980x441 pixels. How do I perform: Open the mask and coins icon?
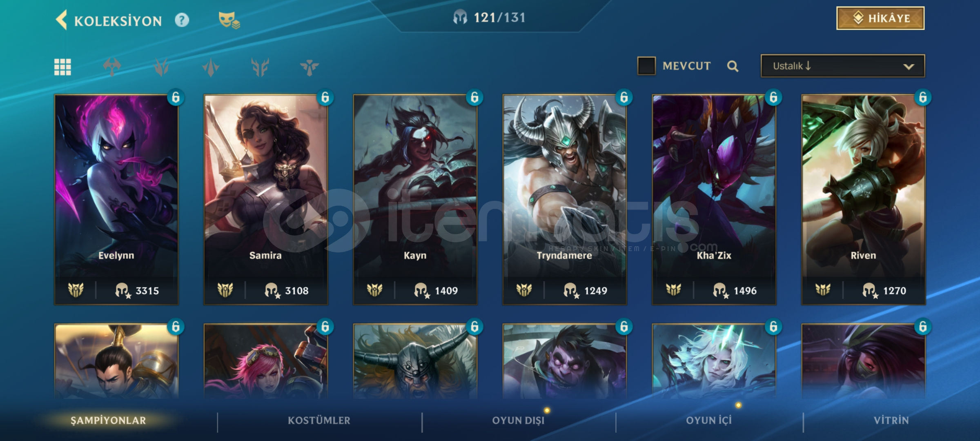coord(229,20)
